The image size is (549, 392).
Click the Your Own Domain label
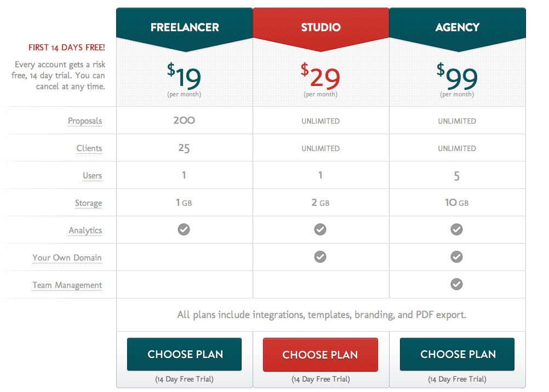point(67,258)
